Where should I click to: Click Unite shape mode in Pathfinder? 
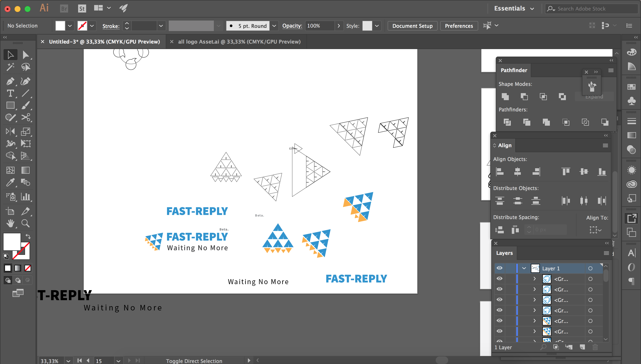coord(505,97)
